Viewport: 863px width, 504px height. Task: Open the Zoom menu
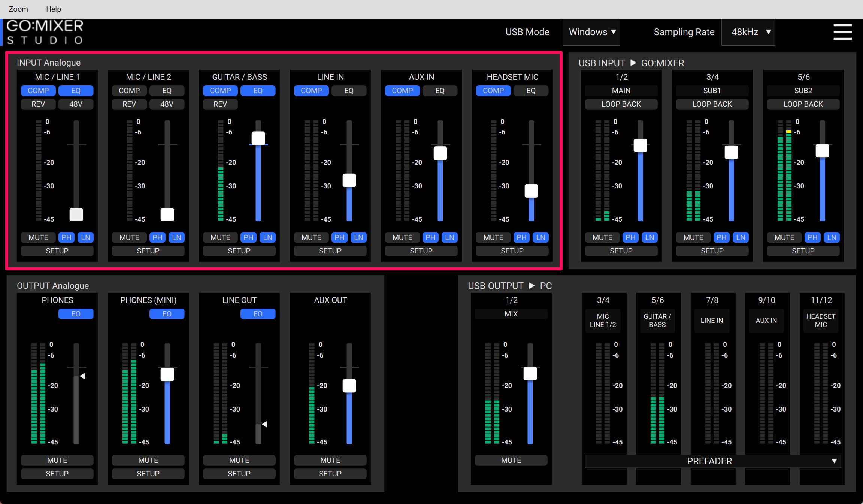[x=18, y=9]
